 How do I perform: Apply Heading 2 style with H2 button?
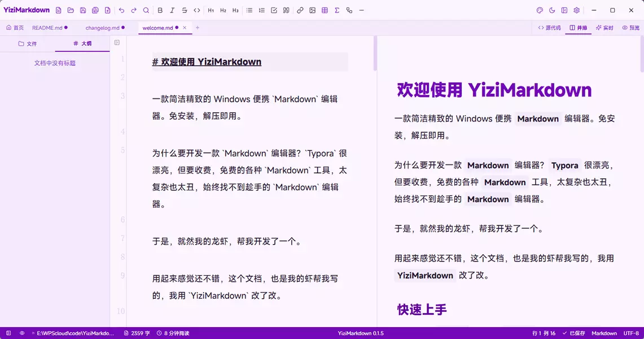pyautogui.click(x=223, y=10)
